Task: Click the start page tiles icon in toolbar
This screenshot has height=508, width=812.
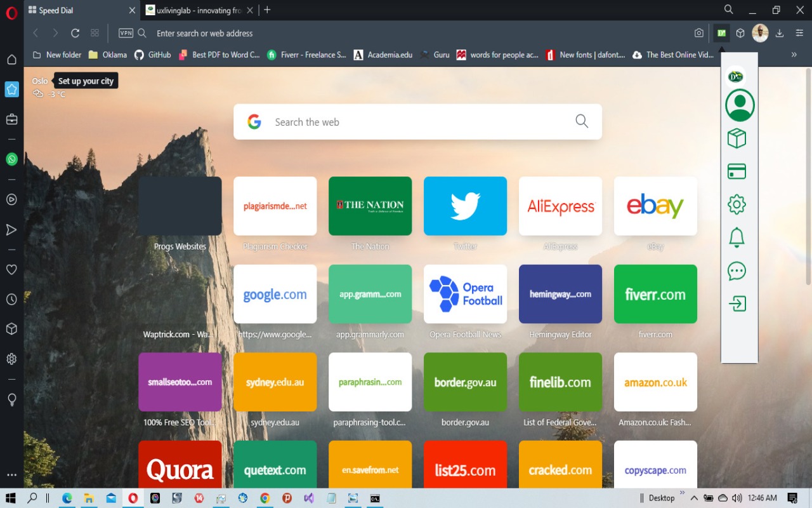Action: coord(95,33)
